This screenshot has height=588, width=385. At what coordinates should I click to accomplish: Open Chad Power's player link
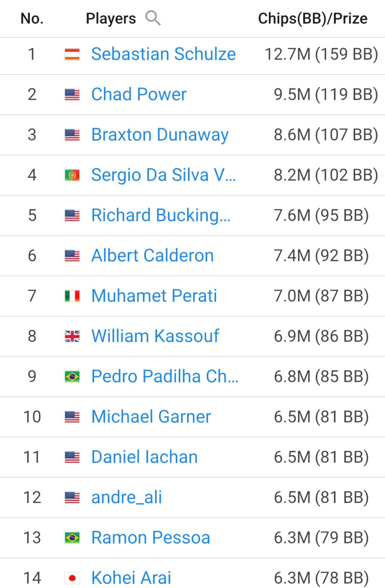coord(139,94)
